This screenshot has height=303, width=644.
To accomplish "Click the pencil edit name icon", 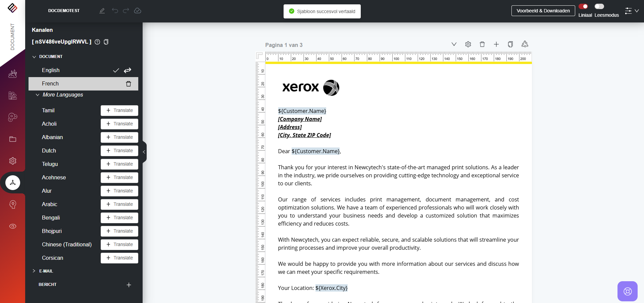I will tap(102, 11).
